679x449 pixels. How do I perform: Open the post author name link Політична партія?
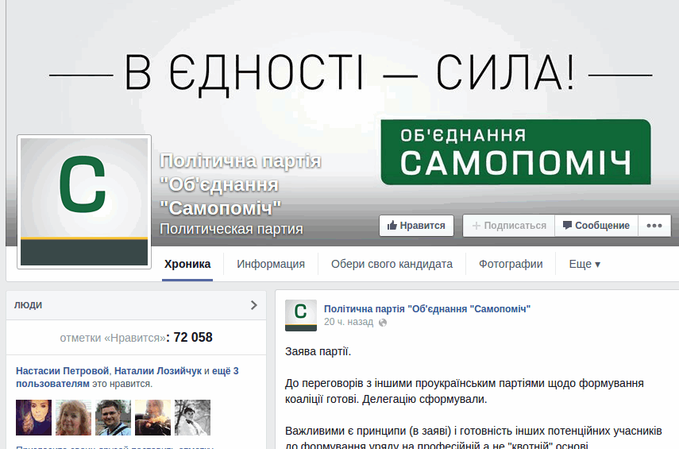click(427, 309)
